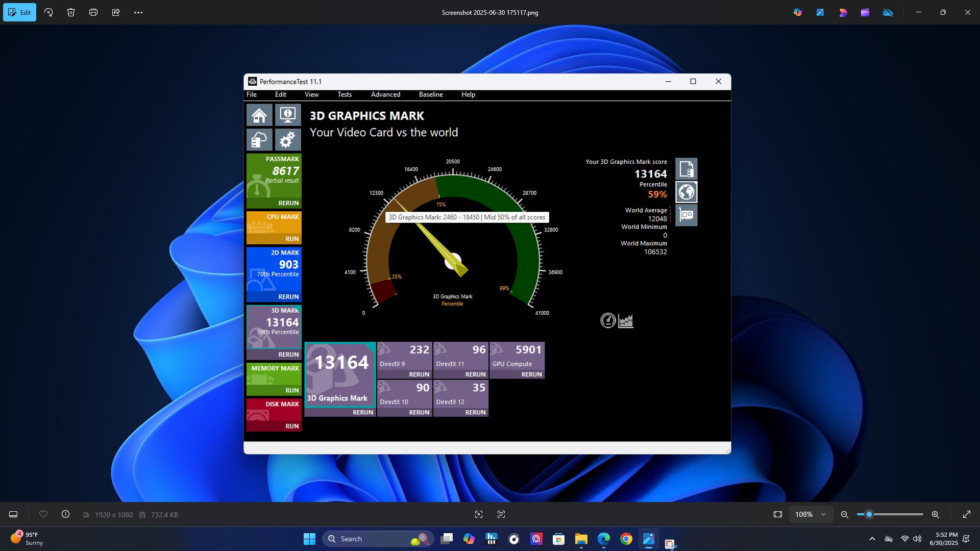980x551 pixels.
Task: Show file info in Photos
Action: pyautogui.click(x=65, y=514)
